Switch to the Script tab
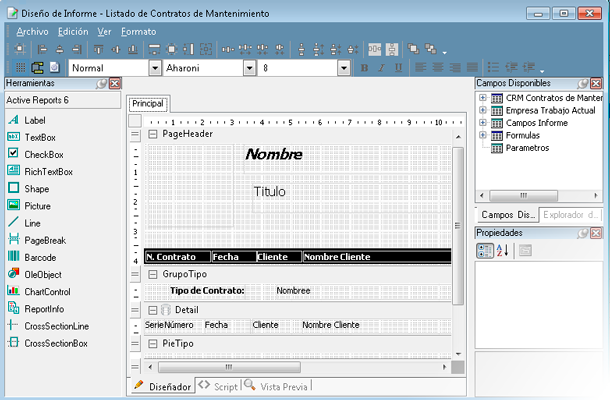The width and height of the screenshot is (610, 400). pyautogui.click(x=218, y=386)
